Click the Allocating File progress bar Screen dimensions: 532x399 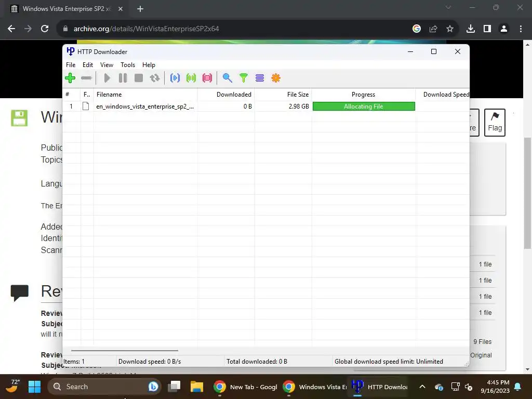pos(364,106)
